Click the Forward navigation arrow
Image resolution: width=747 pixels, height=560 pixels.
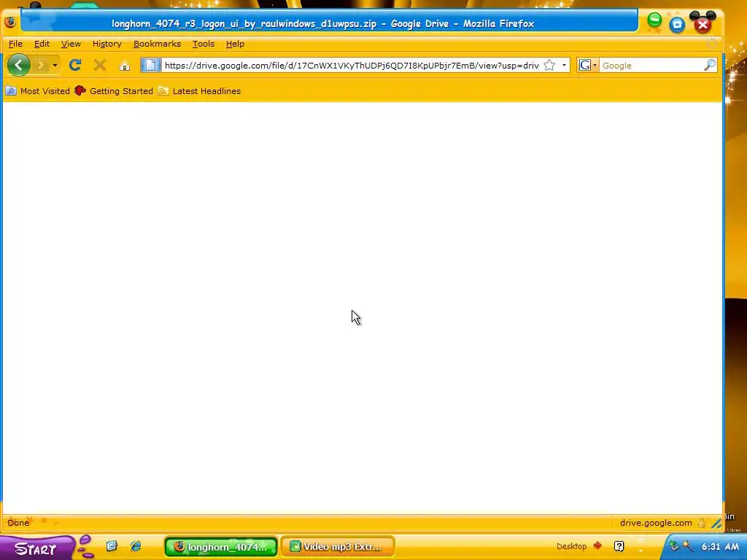click(x=41, y=65)
